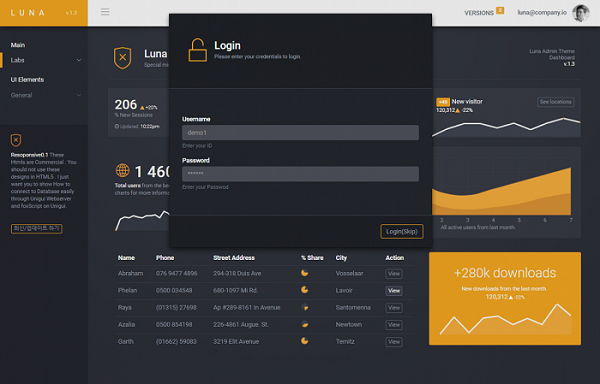Click the large shield icon beside Luna title
The height and width of the screenshot is (384, 600).
pyautogui.click(x=122, y=58)
